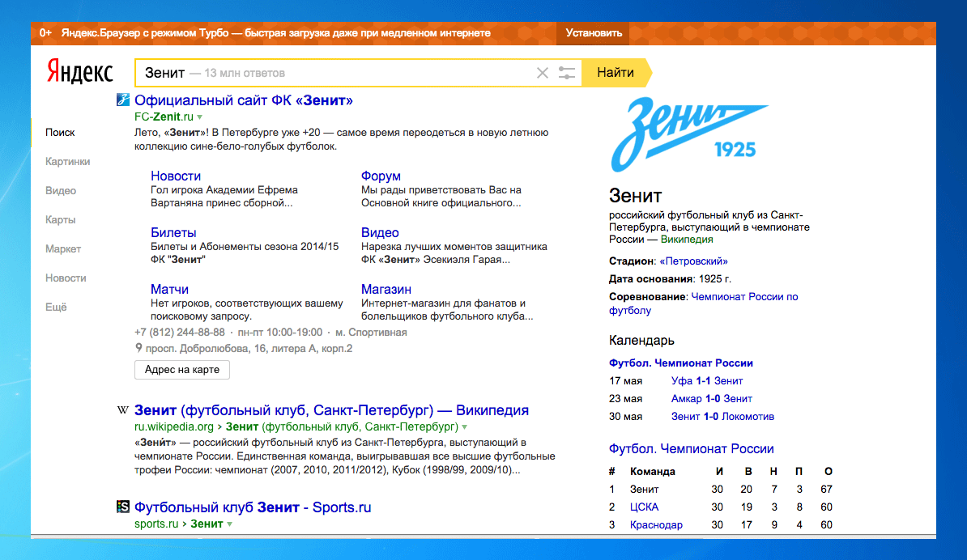Image resolution: width=967 pixels, height=560 pixels.
Task: Open the Матчи sitelink
Action: click(x=169, y=290)
